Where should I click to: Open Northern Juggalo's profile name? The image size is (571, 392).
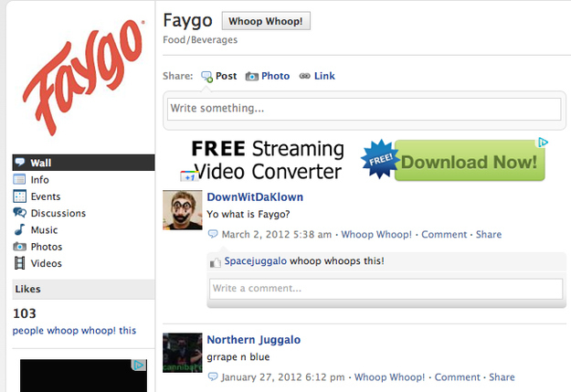tap(254, 340)
